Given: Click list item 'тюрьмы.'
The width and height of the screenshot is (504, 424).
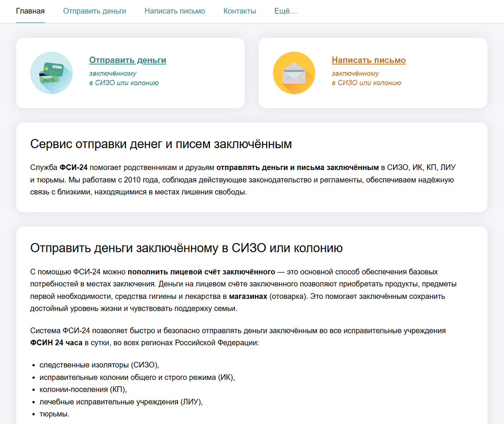Looking at the screenshot, I should click(55, 414).
